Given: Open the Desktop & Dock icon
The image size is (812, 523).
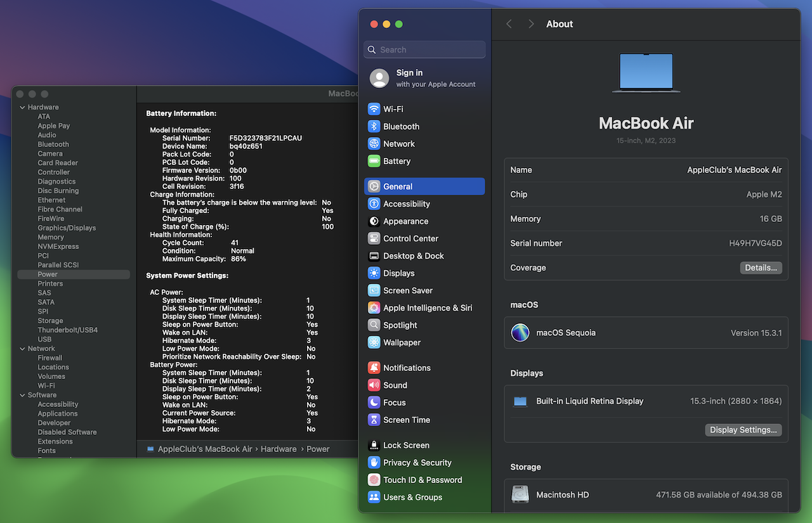Looking at the screenshot, I should pos(374,255).
